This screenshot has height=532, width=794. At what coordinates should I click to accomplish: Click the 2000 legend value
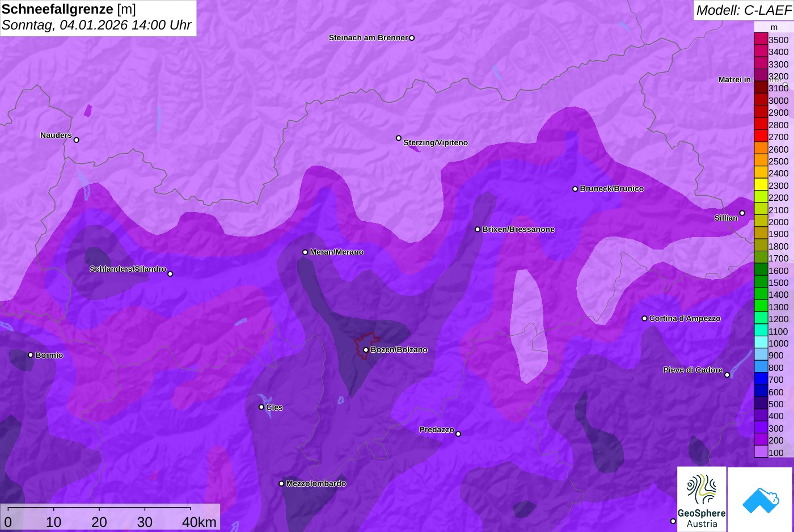pos(778,222)
